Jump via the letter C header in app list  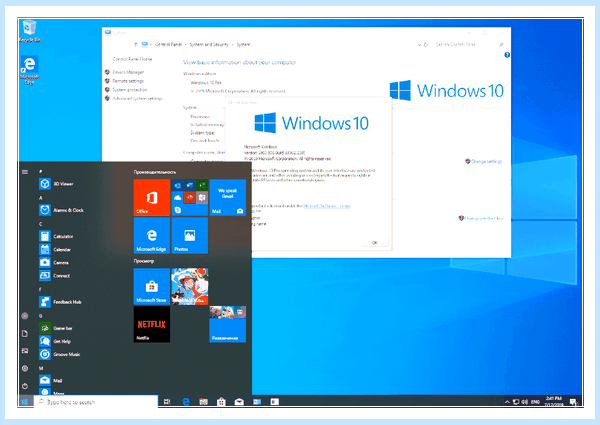41,224
